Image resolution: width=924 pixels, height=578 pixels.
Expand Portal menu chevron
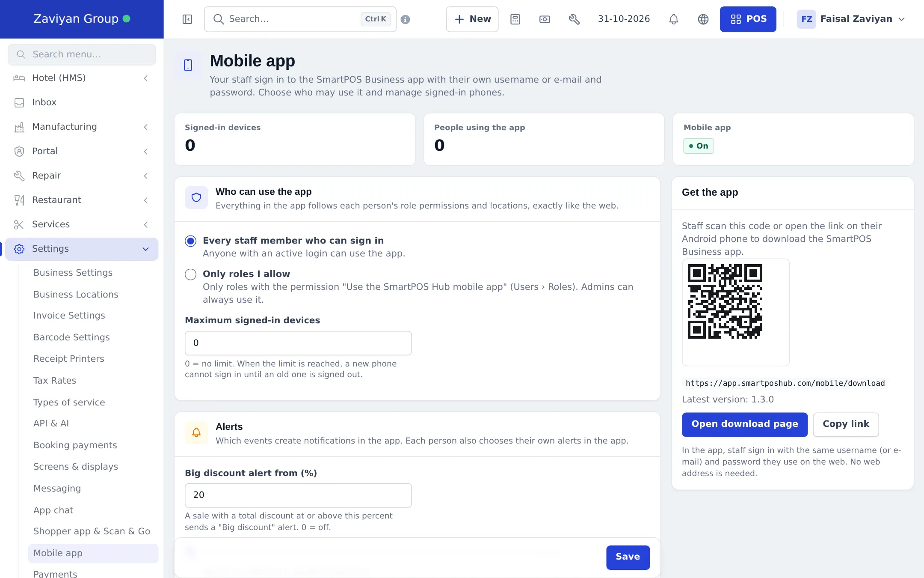click(x=146, y=151)
